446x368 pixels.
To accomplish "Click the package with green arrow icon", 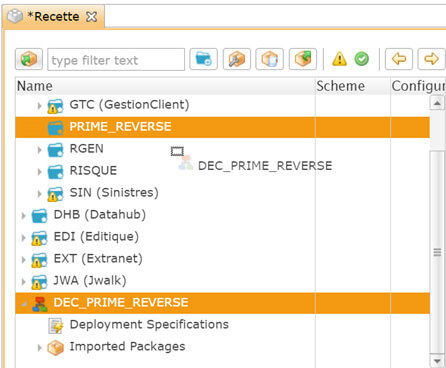I will pyautogui.click(x=303, y=59).
